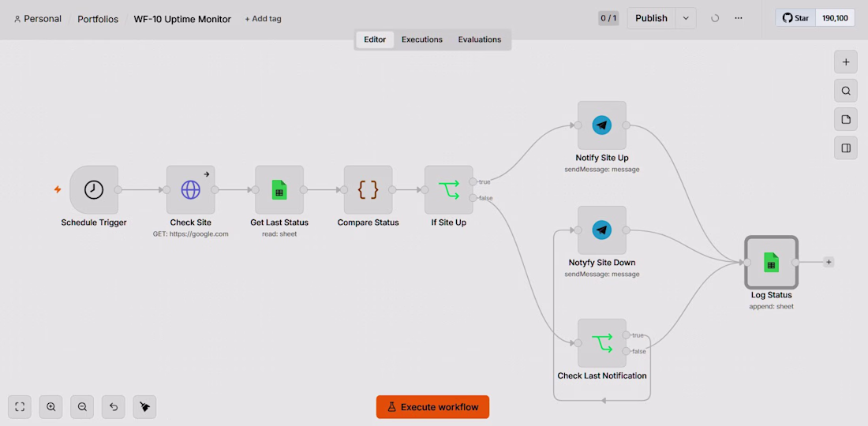The width and height of the screenshot is (868, 426).
Task: Click the Schedule Trigger output connector
Action: tap(118, 190)
